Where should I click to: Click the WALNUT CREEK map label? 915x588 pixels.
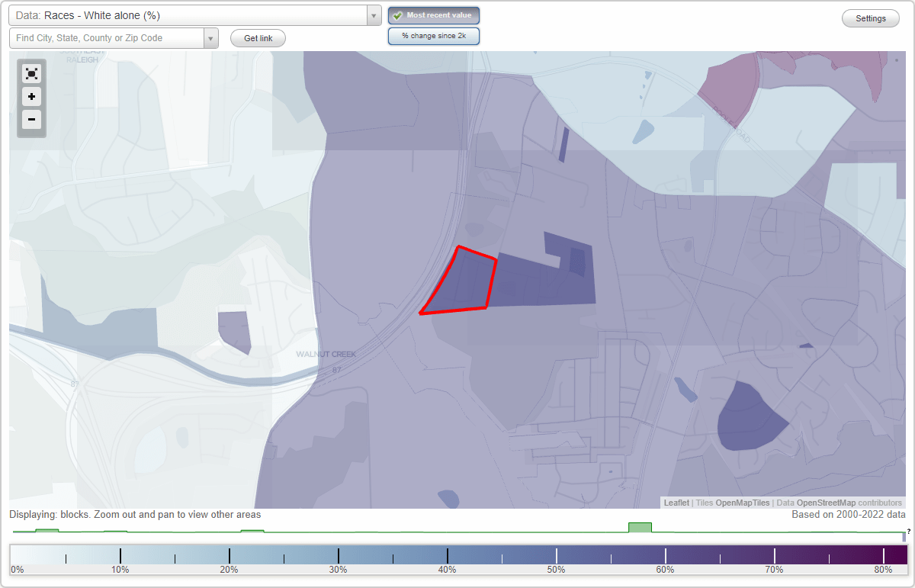coord(326,354)
